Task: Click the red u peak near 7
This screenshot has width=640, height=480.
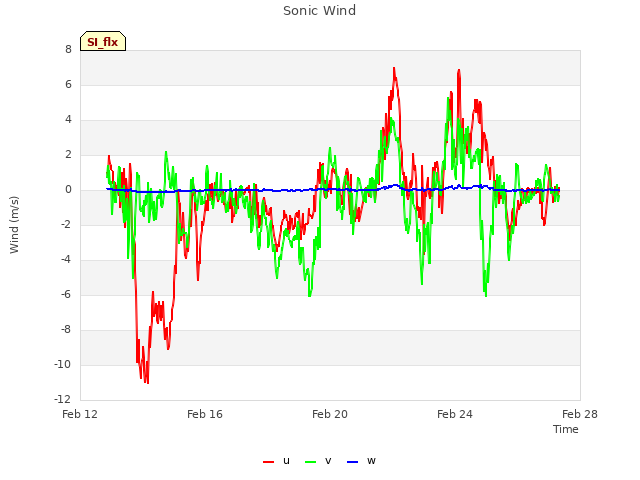Action: click(394, 69)
